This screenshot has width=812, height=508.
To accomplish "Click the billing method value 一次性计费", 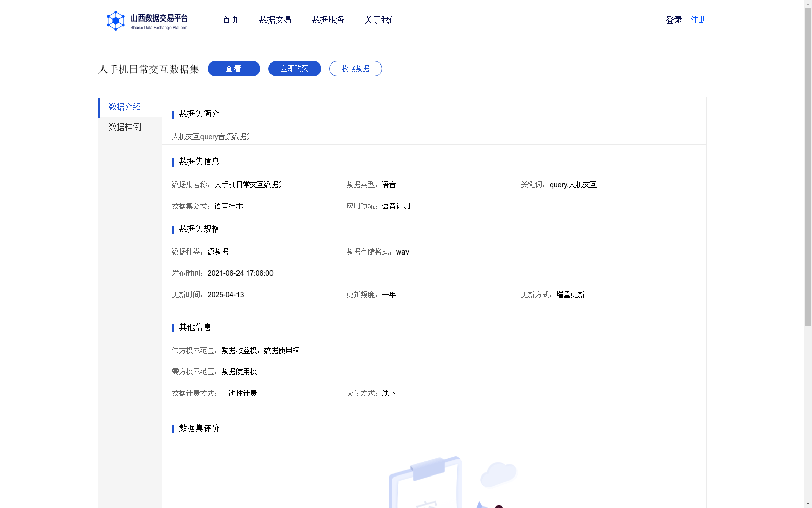I will 239,393.
